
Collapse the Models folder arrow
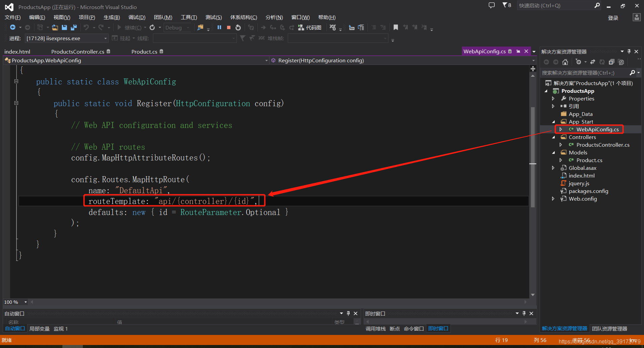(x=553, y=152)
